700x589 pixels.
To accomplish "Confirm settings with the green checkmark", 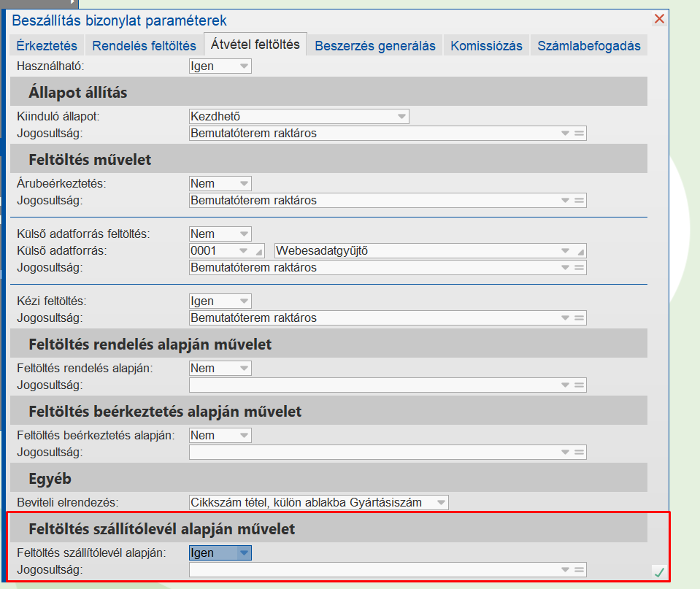I will point(659,572).
